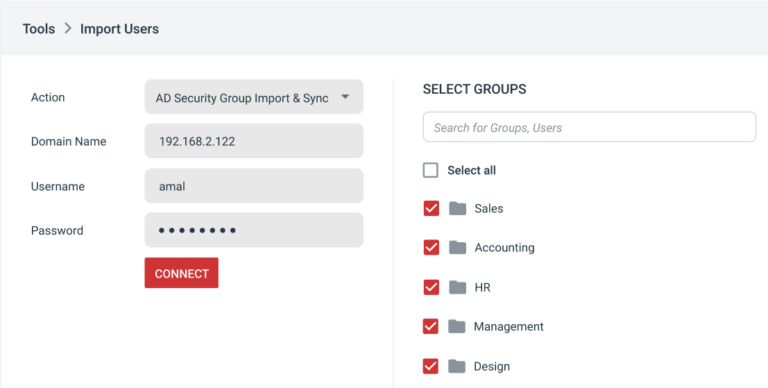The width and height of the screenshot is (768, 388).
Task: Open the Action dropdown list
Action: [x=254, y=97]
